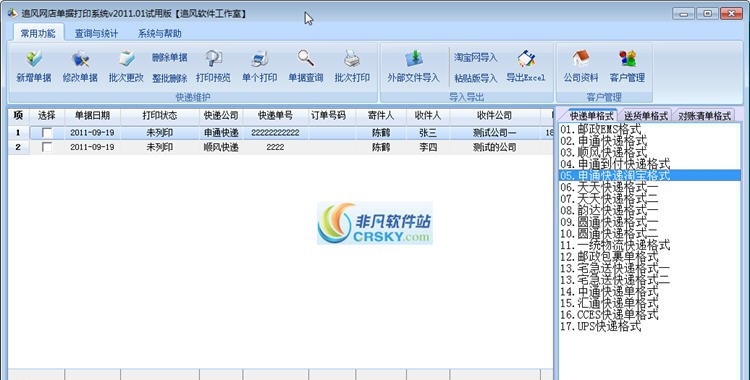The height and width of the screenshot is (380, 750).
Task: Switch to the 常用功能 ribbon tab
Action: coord(38,34)
